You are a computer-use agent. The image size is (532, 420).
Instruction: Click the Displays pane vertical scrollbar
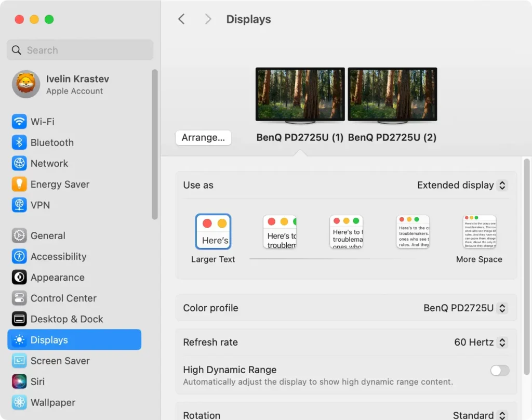(527, 267)
